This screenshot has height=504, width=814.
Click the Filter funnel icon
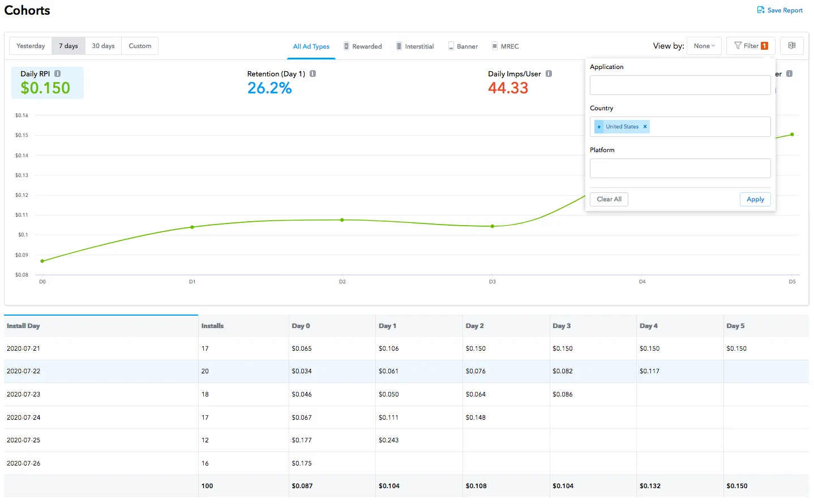pyautogui.click(x=737, y=46)
